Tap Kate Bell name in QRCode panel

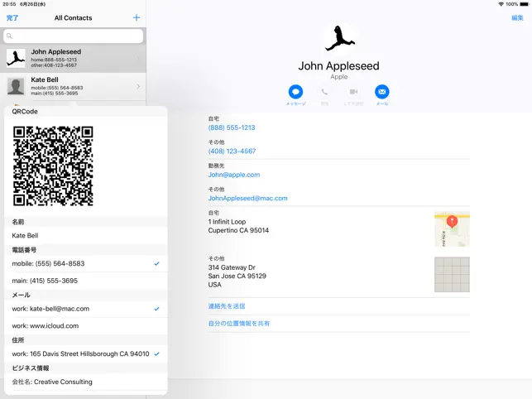(25, 235)
